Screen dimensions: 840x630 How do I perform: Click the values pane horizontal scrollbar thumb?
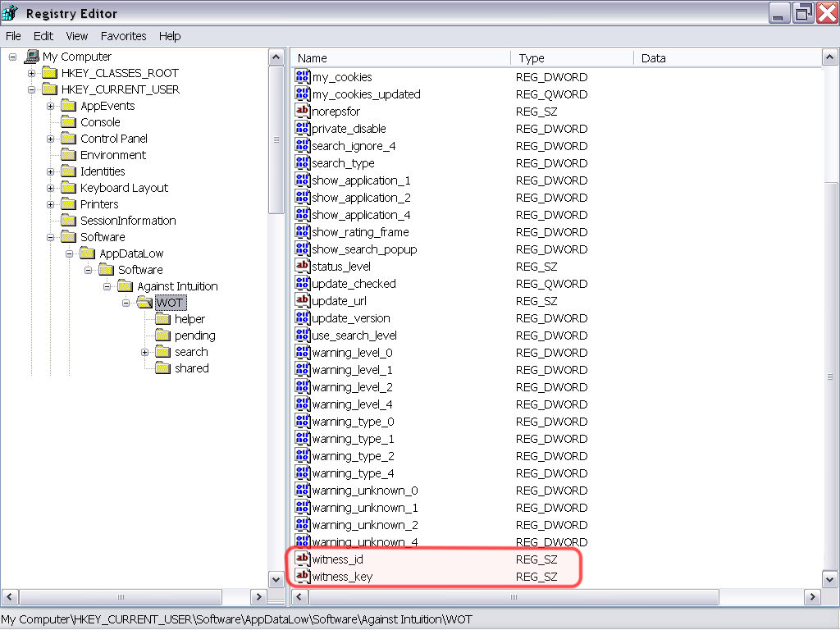tap(514, 597)
